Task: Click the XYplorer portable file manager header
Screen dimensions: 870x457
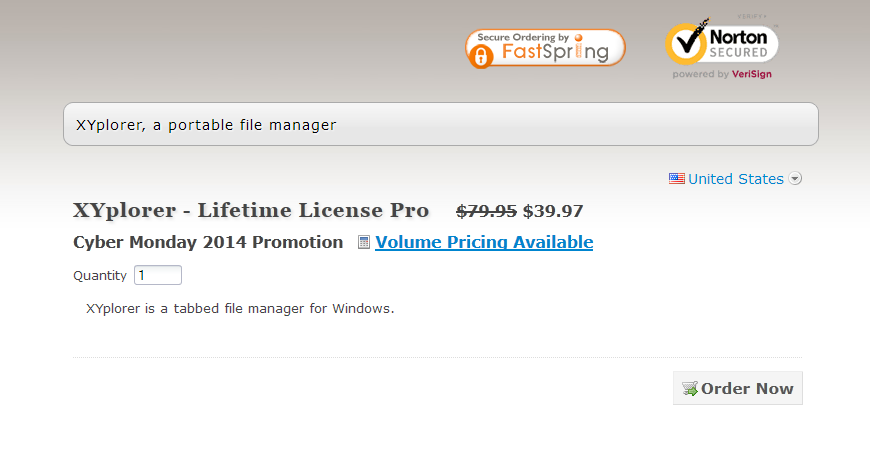Action: coord(206,125)
